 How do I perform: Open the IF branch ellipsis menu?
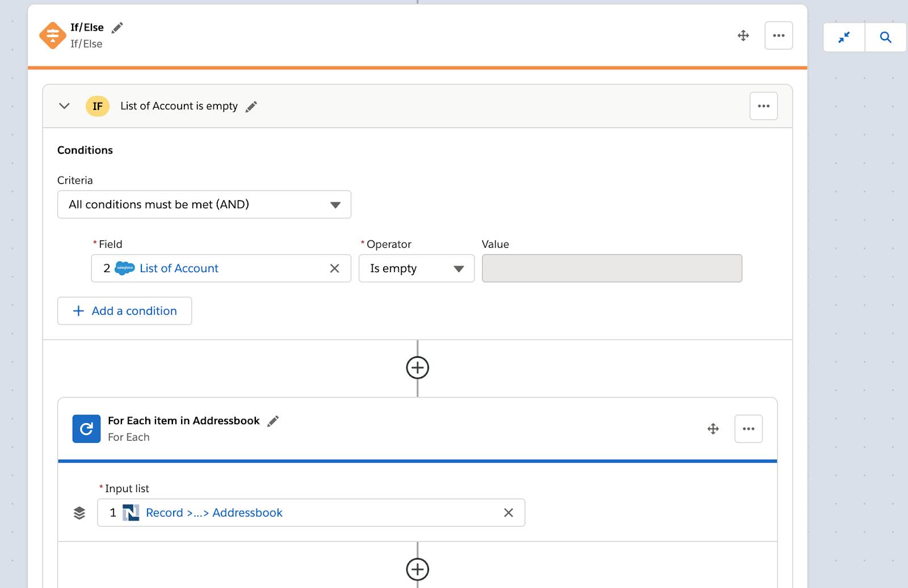click(763, 106)
